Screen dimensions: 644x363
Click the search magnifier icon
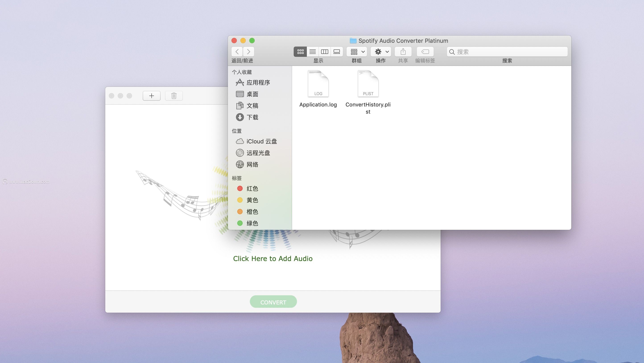pyautogui.click(x=452, y=52)
